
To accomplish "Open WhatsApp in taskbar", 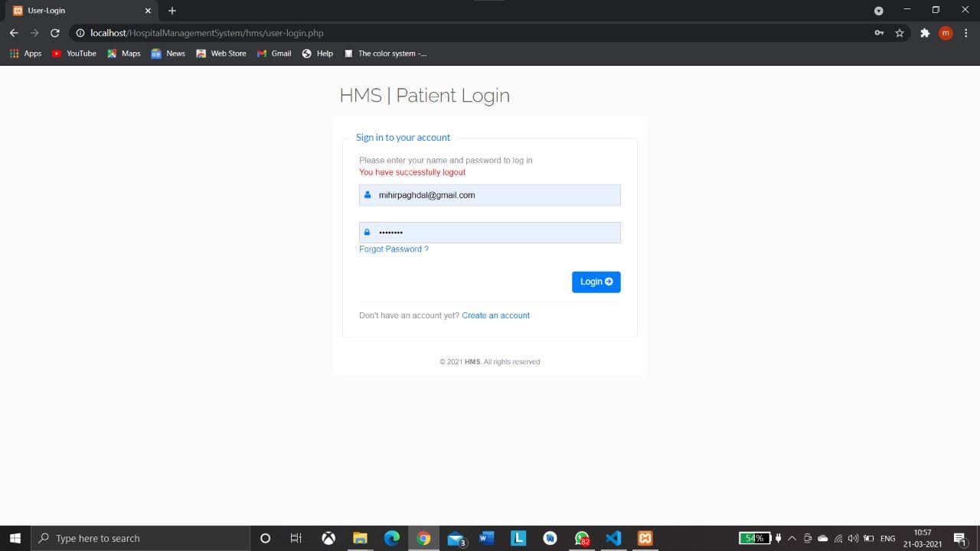I will [582, 538].
